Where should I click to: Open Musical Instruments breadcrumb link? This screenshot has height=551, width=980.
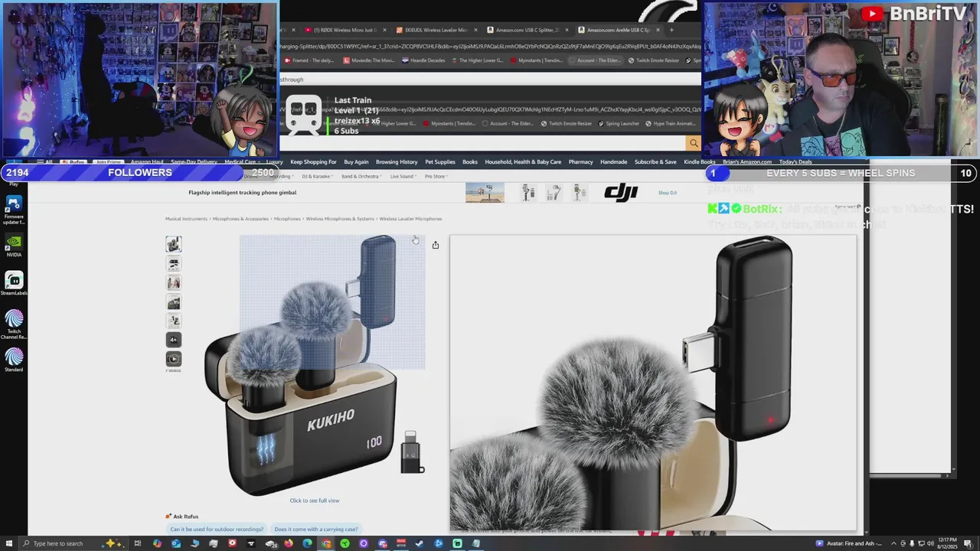(x=186, y=219)
